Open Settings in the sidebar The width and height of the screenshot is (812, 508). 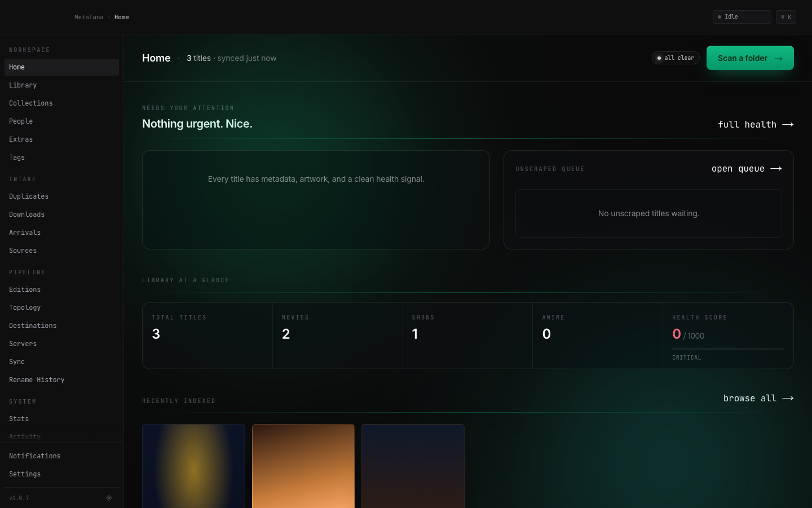point(61,474)
